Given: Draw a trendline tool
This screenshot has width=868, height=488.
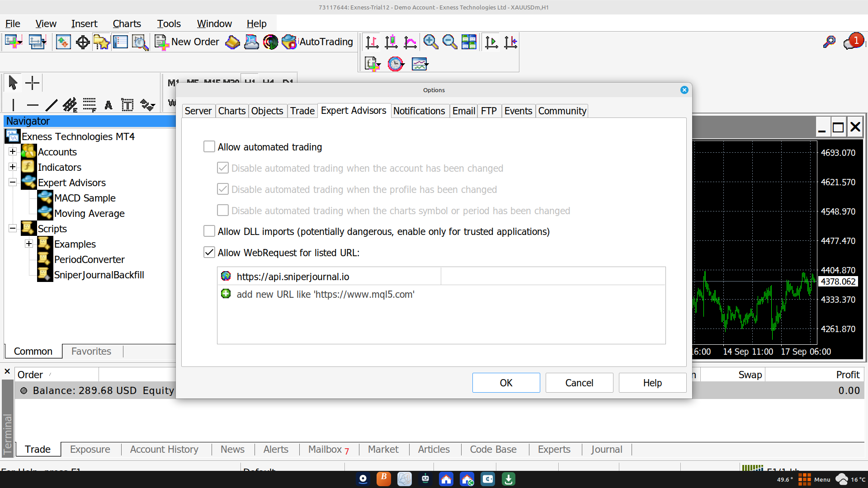Looking at the screenshot, I should (x=52, y=105).
